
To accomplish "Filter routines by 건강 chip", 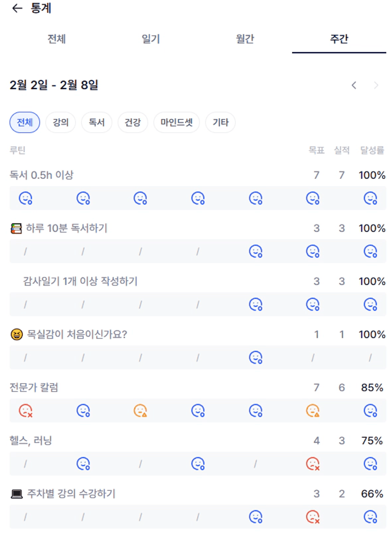I will [133, 122].
